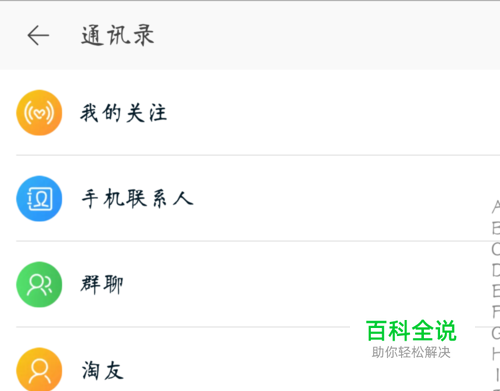Tap the orange 淘友 person icon
This screenshot has width=500, height=391.
point(39,369)
